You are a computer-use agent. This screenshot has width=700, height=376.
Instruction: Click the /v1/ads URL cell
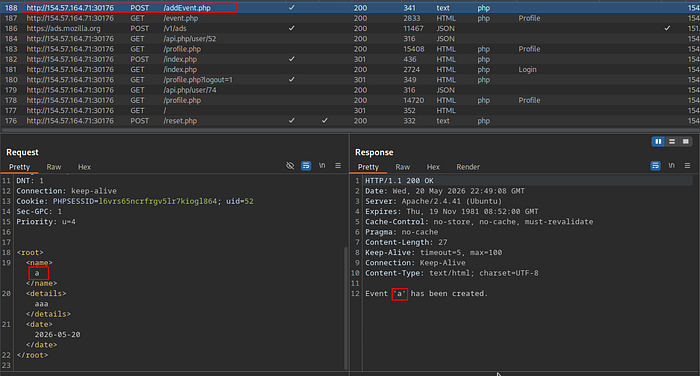coord(175,29)
